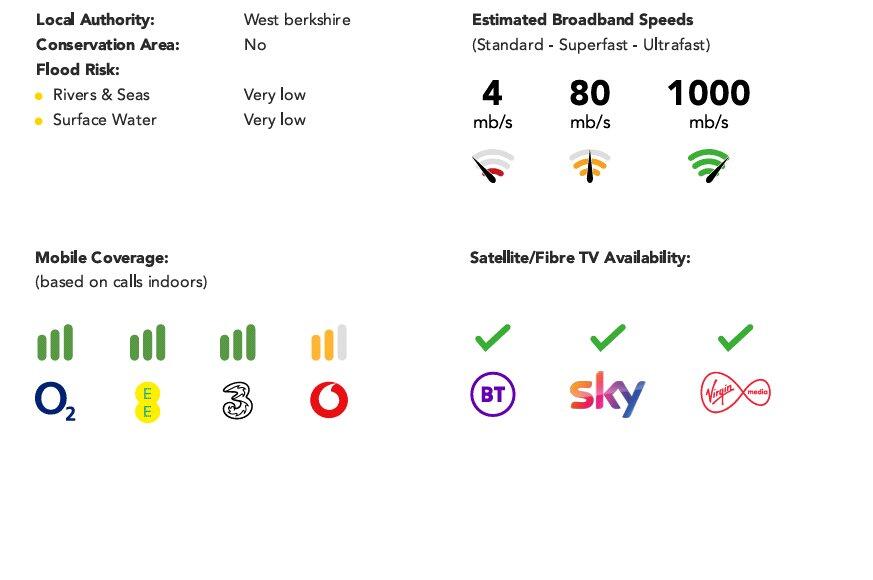This screenshot has width=873, height=580.
Task: Click the Surface Water flood risk label
Action: pos(104,120)
